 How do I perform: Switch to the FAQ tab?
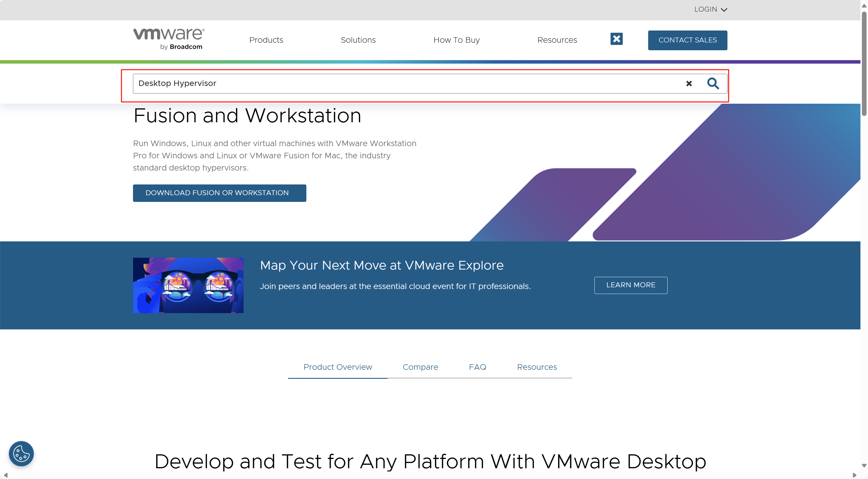[477, 367]
